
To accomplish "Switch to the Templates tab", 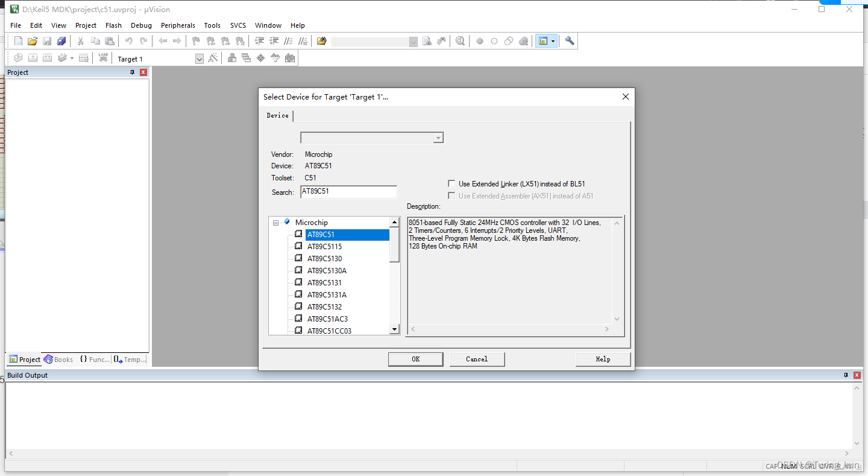I will tap(130, 360).
